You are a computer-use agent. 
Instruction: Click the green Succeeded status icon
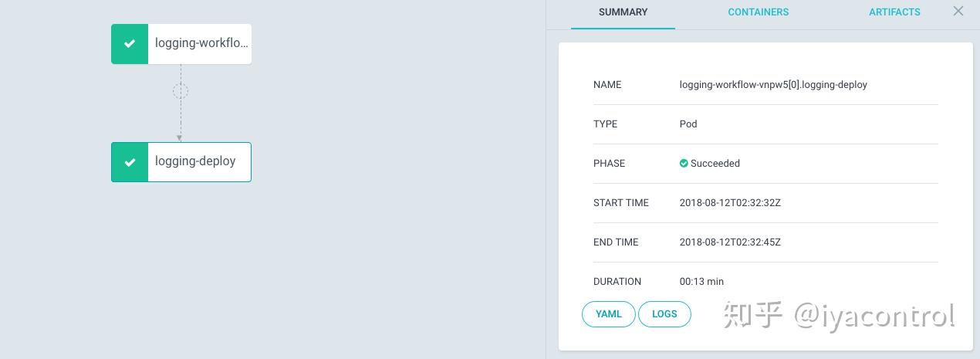click(x=684, y=164)
